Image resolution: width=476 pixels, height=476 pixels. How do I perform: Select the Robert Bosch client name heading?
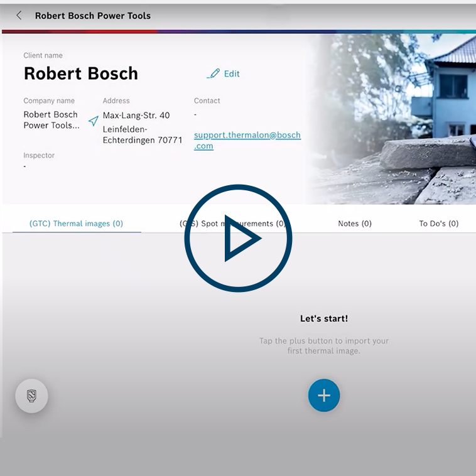tap(81, 73)
